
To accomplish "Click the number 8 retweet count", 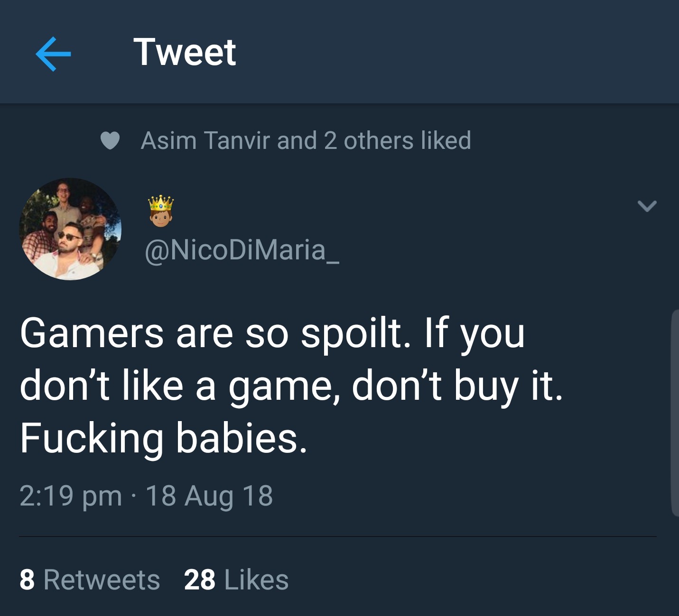I will (27, 579).
